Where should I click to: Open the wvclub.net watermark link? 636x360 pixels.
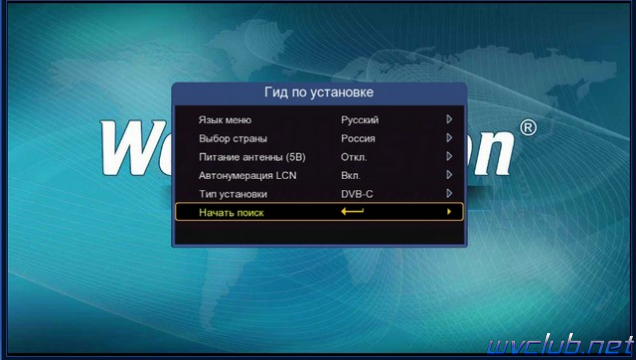[x=560, y=346]
